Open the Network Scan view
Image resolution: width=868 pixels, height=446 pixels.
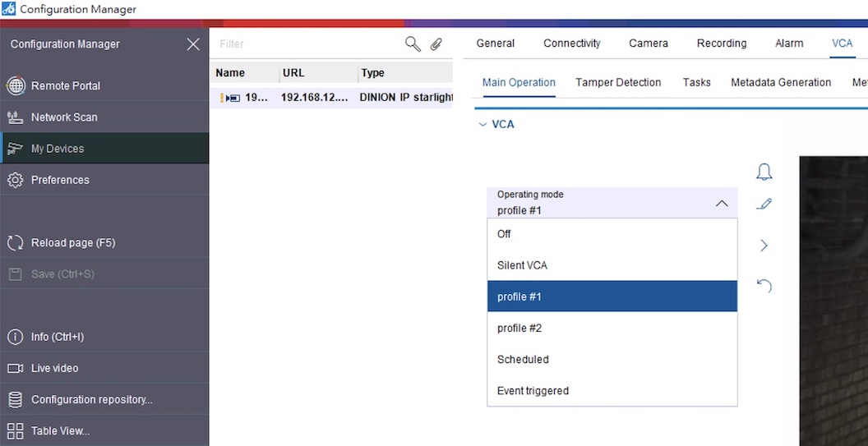[104, 117]
